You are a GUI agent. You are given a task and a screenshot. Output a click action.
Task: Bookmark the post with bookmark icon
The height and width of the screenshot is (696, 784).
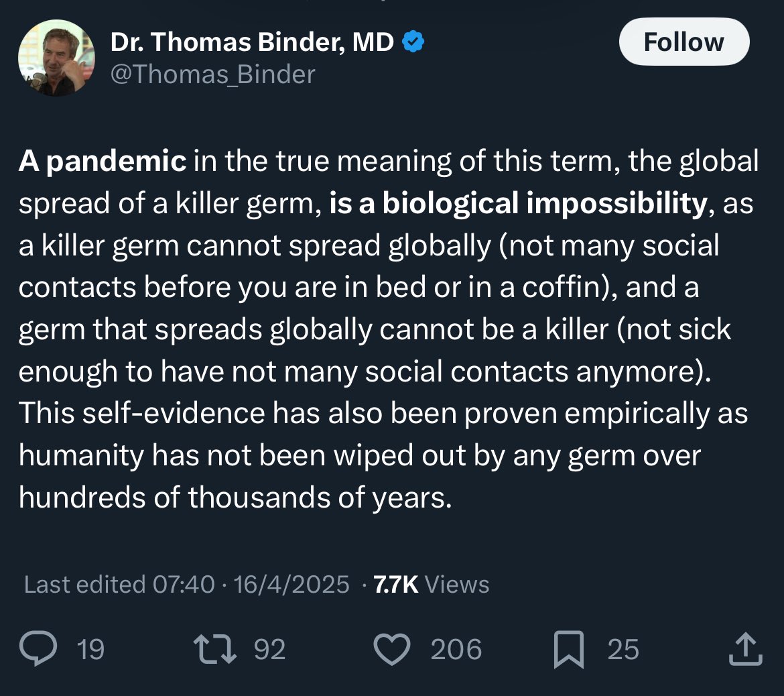click(x=569, y=650)
